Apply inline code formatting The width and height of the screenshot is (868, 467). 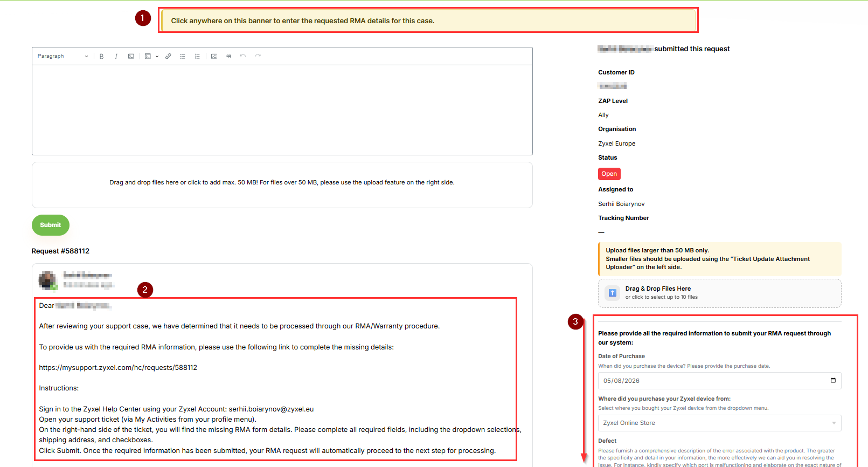131,56
